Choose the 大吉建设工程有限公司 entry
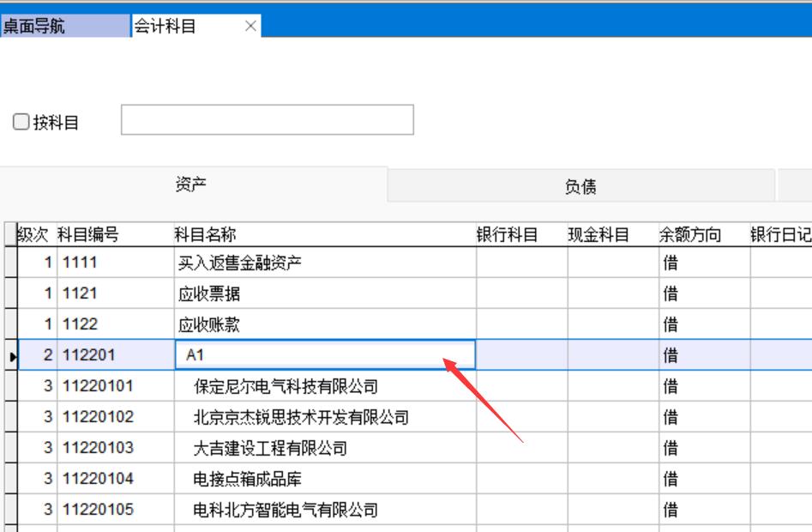Screen dimensions: 812x532 (x=270, y=449)
